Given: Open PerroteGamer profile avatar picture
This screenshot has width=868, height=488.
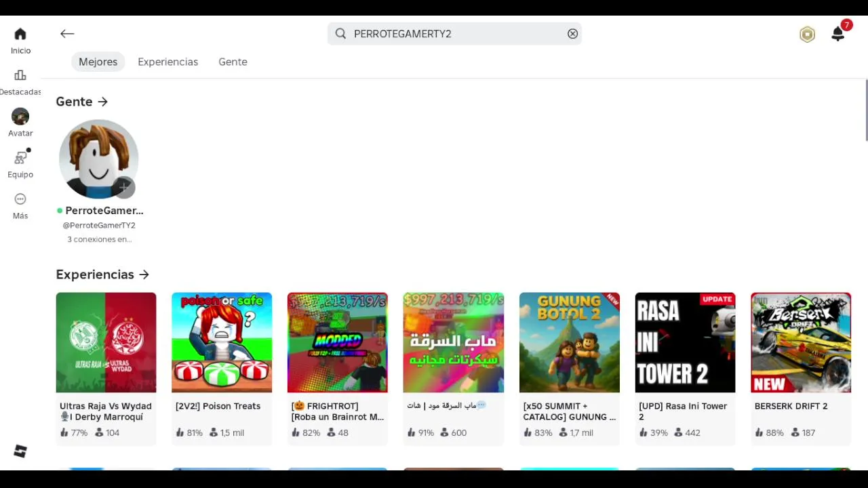Looking at the screenshot, I should 99,159.
